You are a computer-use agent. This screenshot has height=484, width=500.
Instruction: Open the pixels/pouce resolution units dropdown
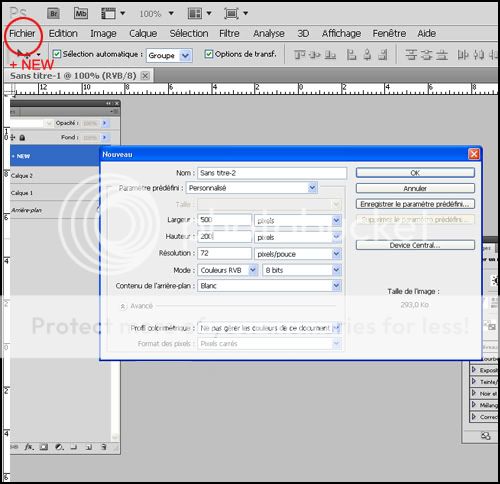tap(298, 254)
